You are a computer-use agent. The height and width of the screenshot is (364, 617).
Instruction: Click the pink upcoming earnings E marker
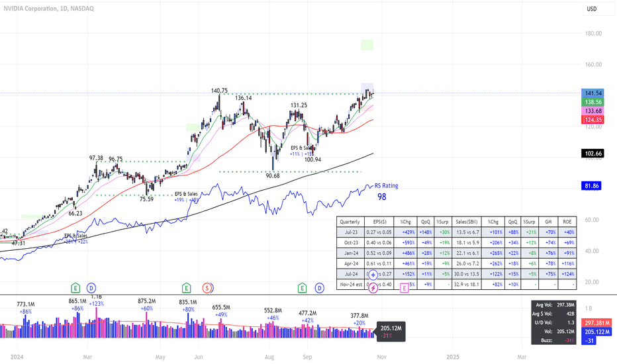point(404,288)
